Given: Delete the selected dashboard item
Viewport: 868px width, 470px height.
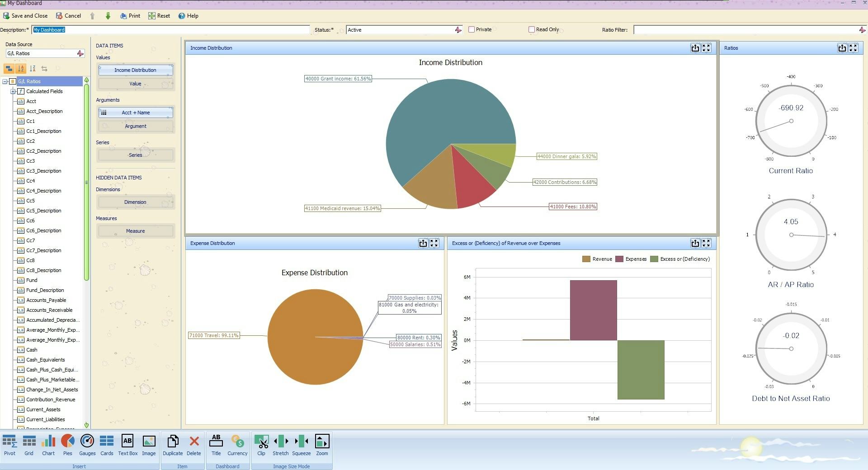Looking at the screenshot, I should (x=194, y=445).
